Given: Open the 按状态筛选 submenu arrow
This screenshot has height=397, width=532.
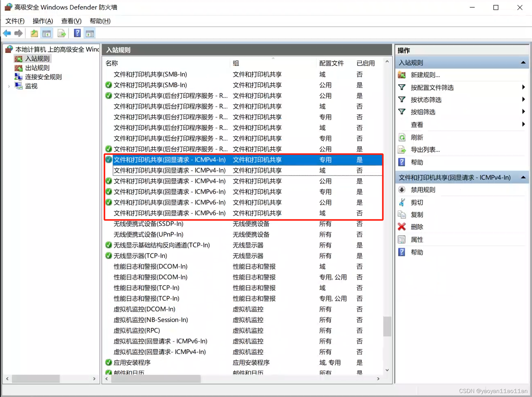Looking at the screenshot, I should coord(523,100).
